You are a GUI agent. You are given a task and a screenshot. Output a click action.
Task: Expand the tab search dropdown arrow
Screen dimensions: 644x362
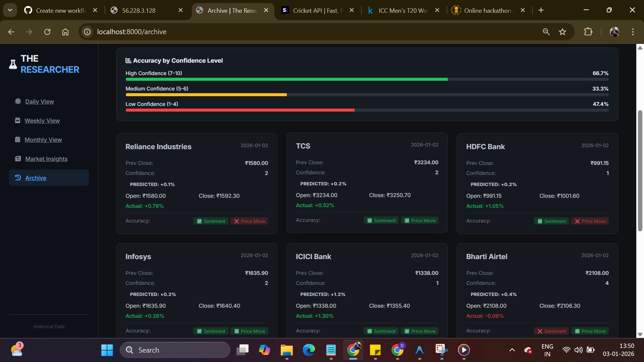point(10,10)
